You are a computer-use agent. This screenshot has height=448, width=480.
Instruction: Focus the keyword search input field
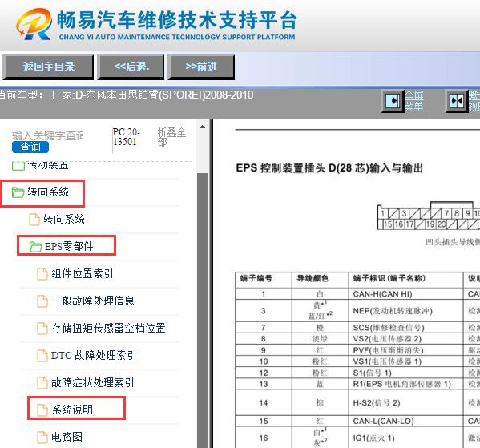[x=47, y=135]
